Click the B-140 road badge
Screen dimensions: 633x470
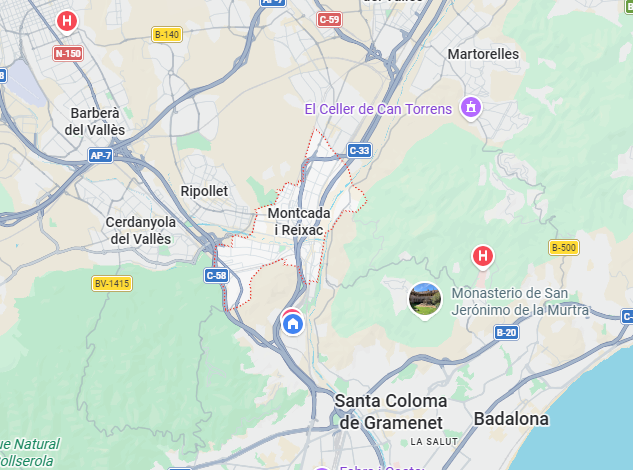(x=167, y=35)
